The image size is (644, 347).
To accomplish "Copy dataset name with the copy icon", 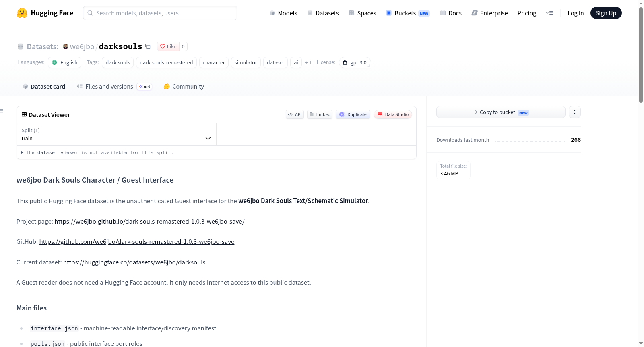I will pos(148,46).
